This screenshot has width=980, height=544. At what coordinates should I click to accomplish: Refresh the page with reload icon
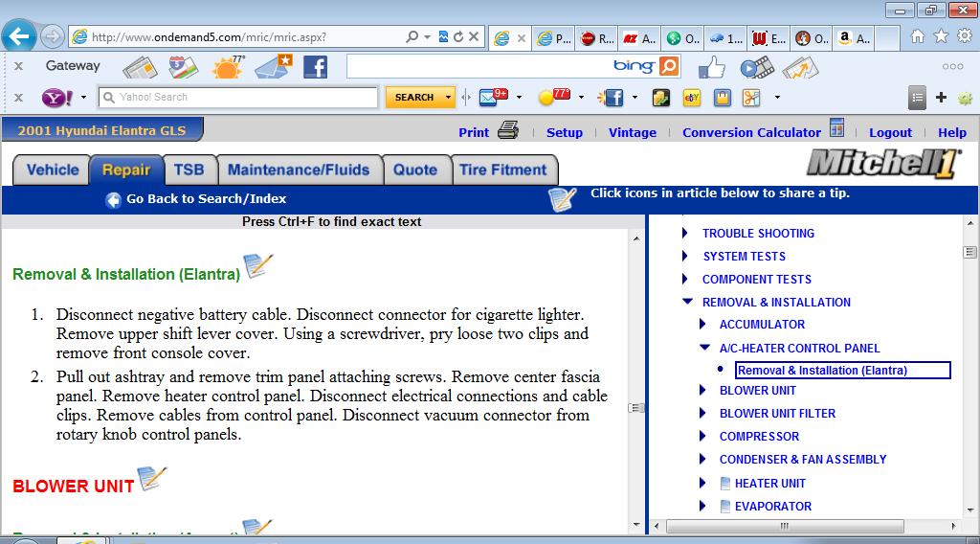click(458, 37)
